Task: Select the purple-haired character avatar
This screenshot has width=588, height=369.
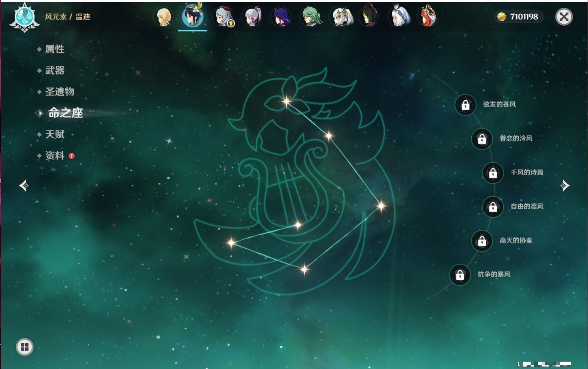Action: pyautogui.click(x=281, y=17)
